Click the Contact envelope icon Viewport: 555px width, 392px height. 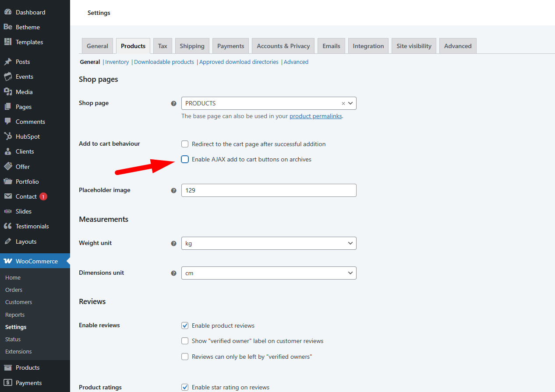coord(8,196)
